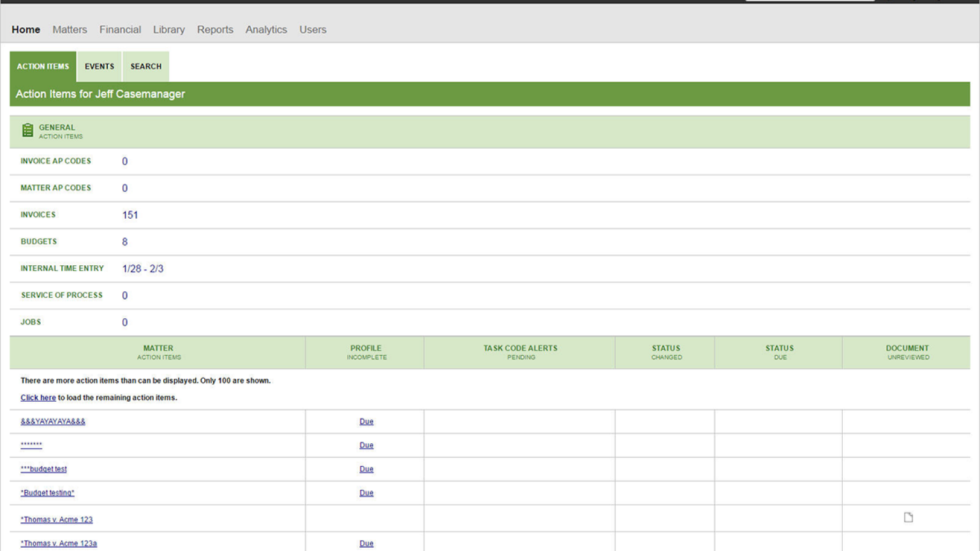Screen dimensions: 980x551
Task: Open the Reports menu
Action: click(215, 29)
